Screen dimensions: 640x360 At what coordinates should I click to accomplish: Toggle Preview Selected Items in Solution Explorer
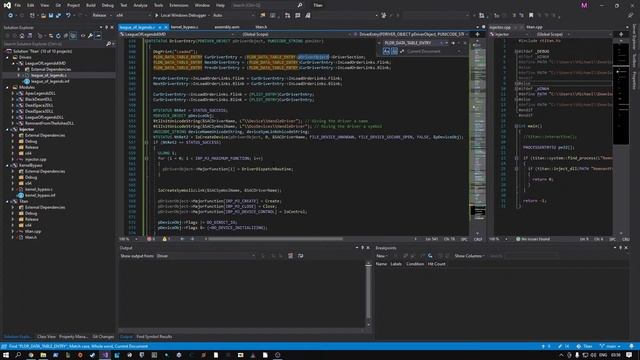[x=98, y=36]
